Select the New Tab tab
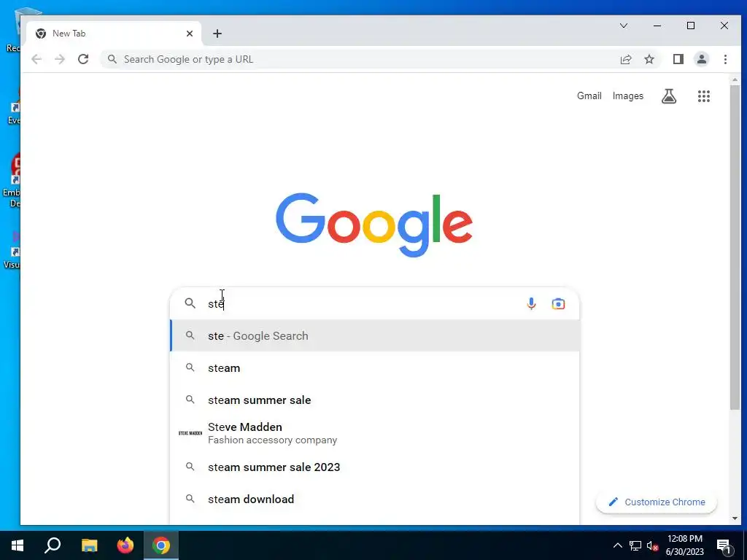Image resolution: width=747 pixels, height=560 pixels. click(113, 34)
